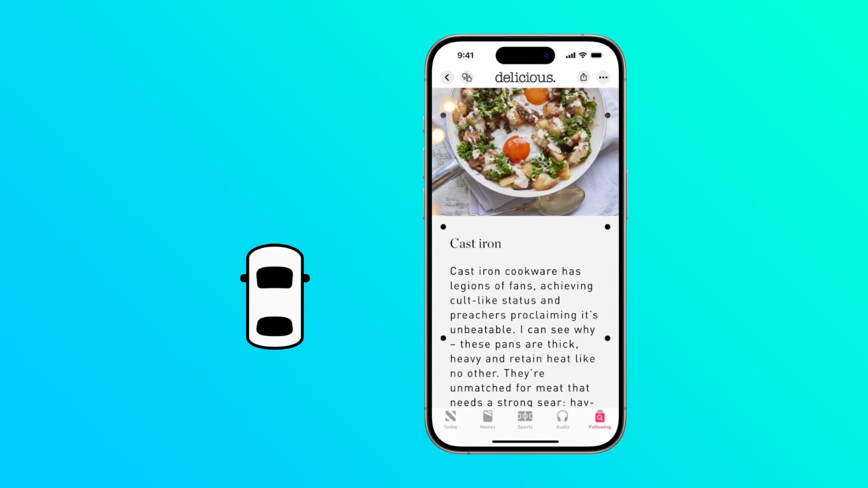The width and height of the screenshot is (868, 488).
Task: Open the News+ tab
Action: click(x=488, y=419)
